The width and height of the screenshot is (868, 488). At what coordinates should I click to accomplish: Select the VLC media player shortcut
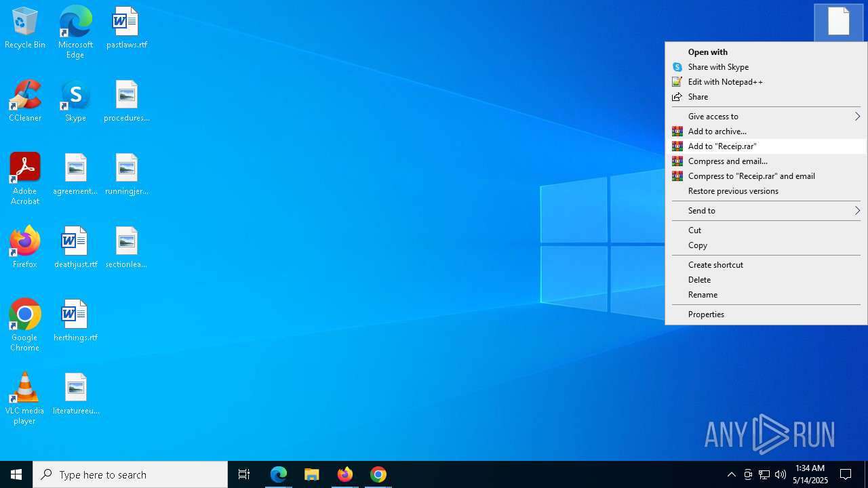(x=25, y=399)
